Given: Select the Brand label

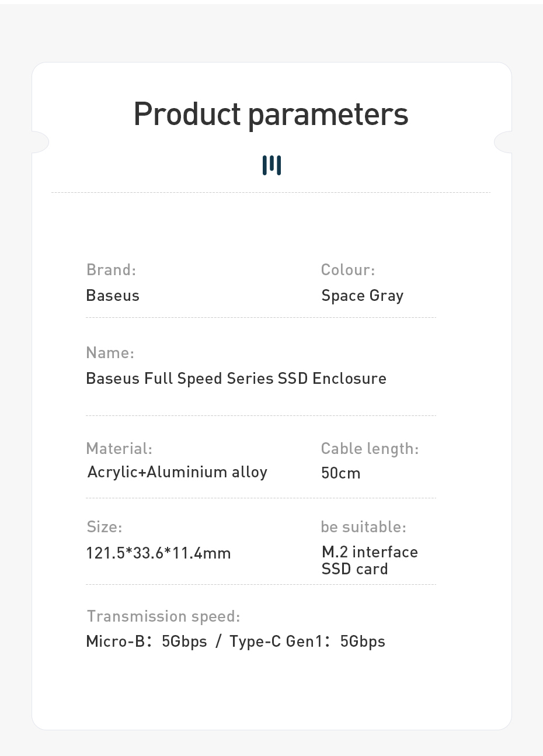Looking at the screenshot, I should pos(111,270).
